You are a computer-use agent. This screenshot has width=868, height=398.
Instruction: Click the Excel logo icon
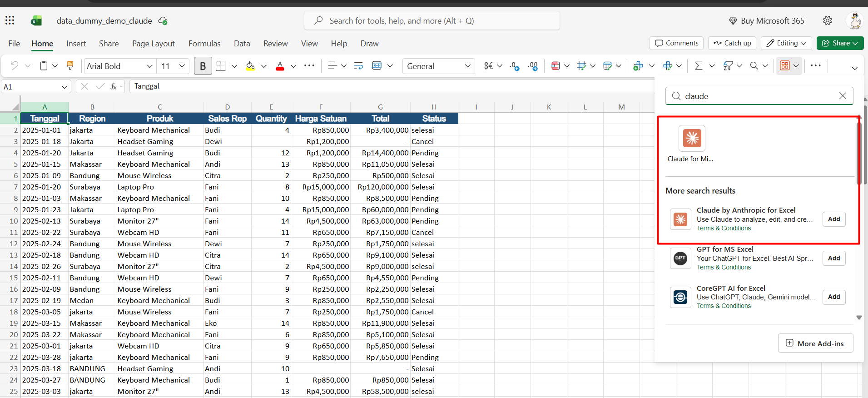pyautogui.click(x=36, y=20)
